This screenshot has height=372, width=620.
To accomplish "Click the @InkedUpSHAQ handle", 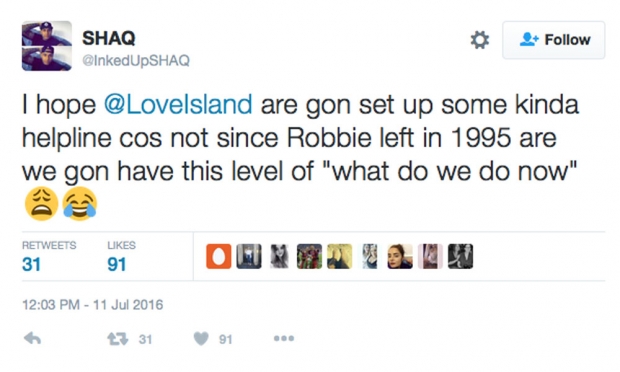I will [136, 60].
